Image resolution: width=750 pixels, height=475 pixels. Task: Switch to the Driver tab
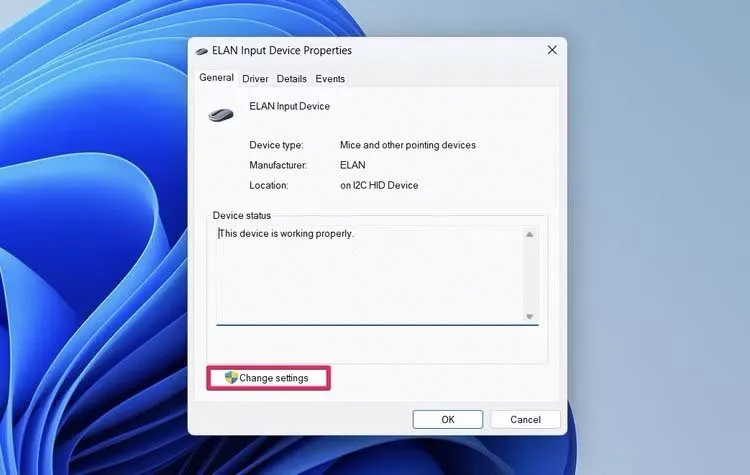click(255, 79)
